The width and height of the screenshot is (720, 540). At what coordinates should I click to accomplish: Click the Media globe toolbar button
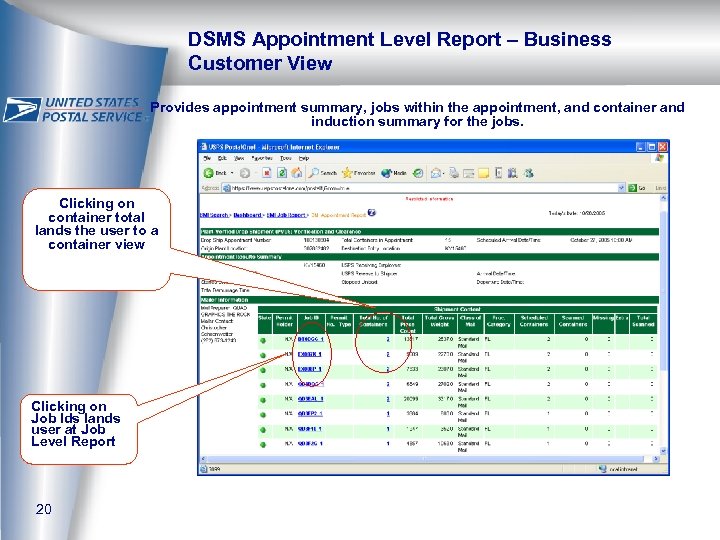click(394, 173)
